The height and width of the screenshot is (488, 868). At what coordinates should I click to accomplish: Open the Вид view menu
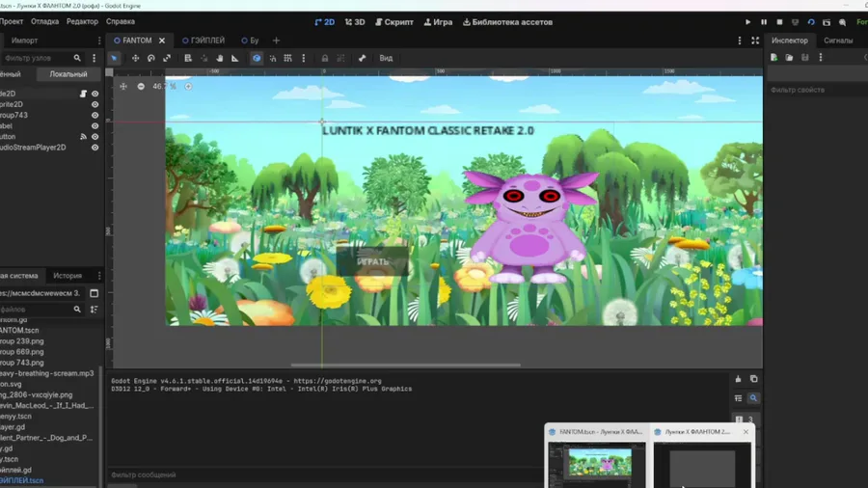[386, 58]
